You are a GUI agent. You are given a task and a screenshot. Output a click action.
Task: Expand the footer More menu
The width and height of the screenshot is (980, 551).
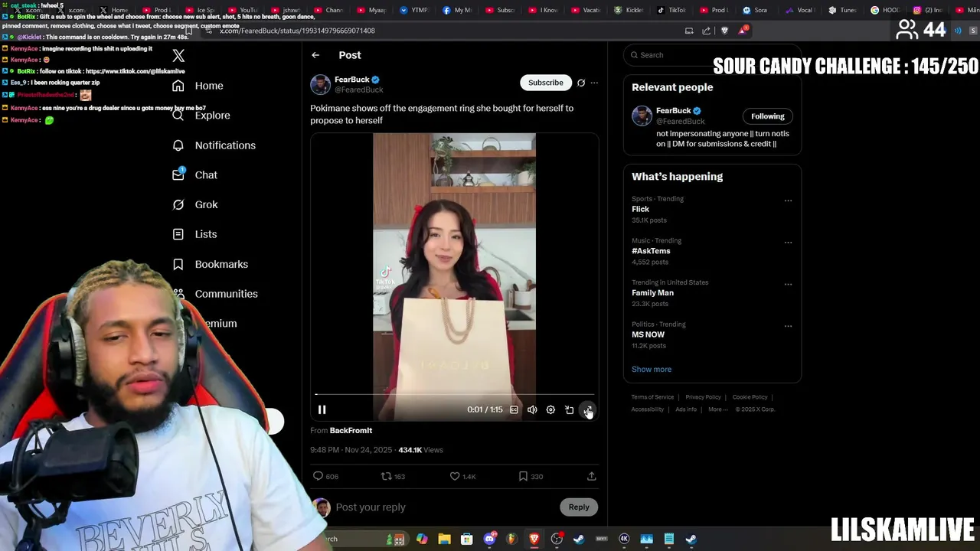(x=716, y=409)
